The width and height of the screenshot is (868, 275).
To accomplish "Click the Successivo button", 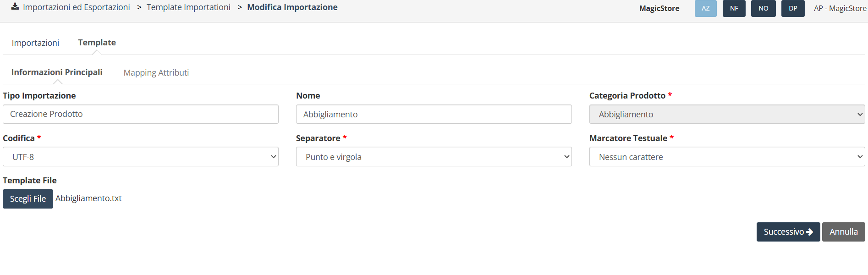I will (788, 232).
